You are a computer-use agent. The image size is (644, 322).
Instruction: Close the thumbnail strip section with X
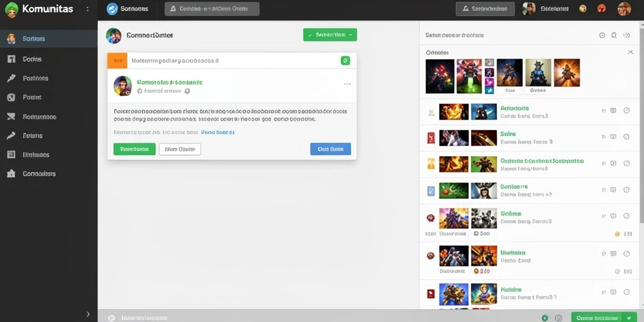point(630,52)
